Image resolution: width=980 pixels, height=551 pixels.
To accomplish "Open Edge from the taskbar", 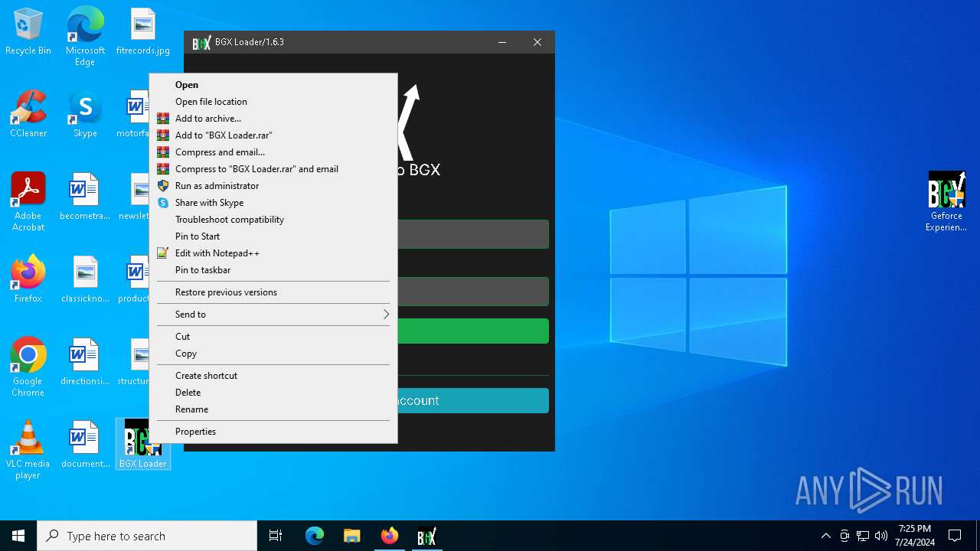I will pos(315,536).
